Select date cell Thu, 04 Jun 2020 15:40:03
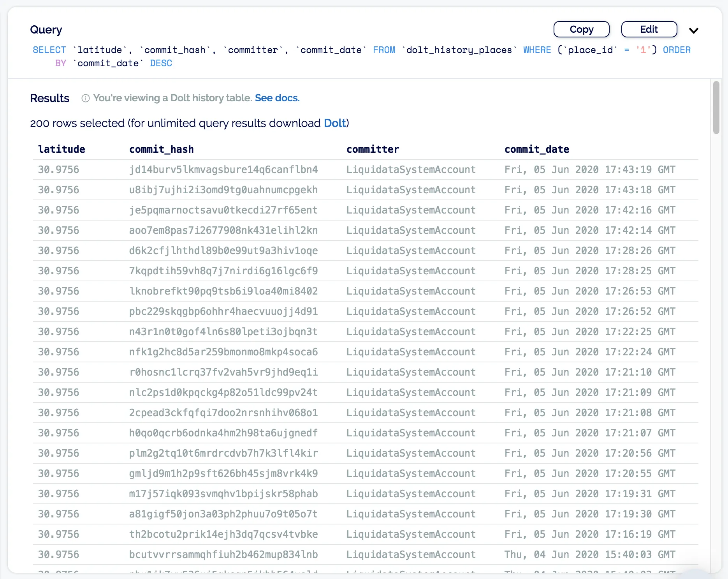The width and height of the screenshot is (728, 579). click(589, 555)
